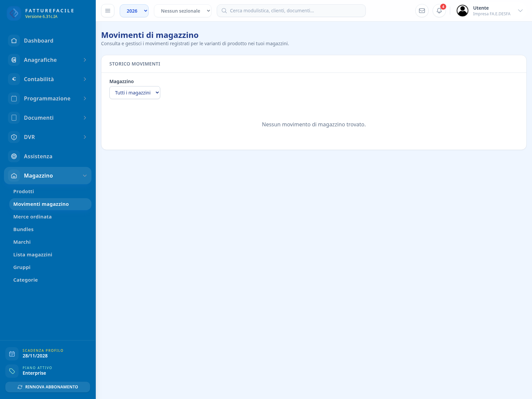
Task: Expand the user account chevron
Action: tap(520, 11)
